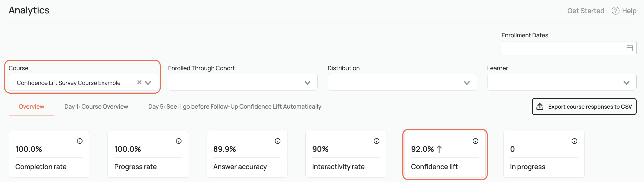Expand the Learner dropdown
This screenshot has width=644, height=182.
pos(562,82)
